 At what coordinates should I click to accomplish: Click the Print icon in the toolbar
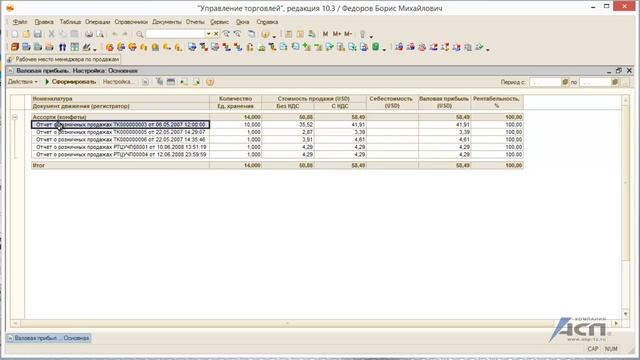click(x=89, y=34)
